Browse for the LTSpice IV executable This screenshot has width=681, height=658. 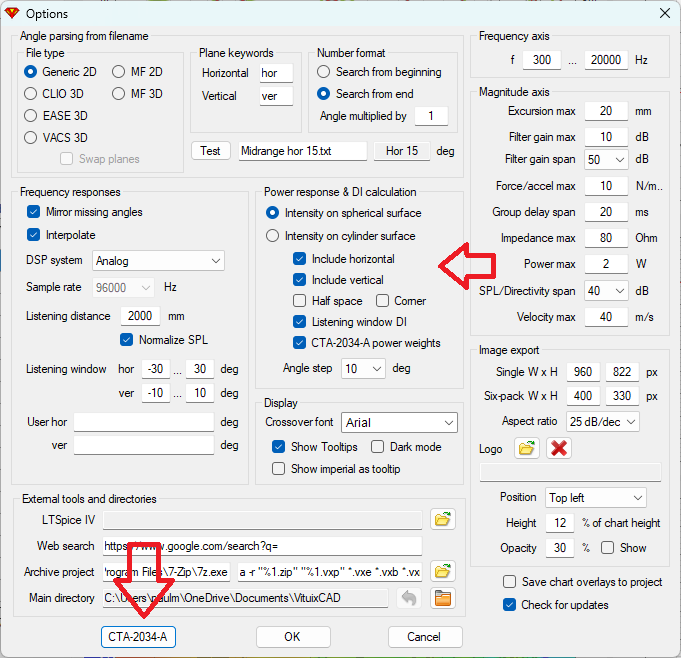coord(442,519)
